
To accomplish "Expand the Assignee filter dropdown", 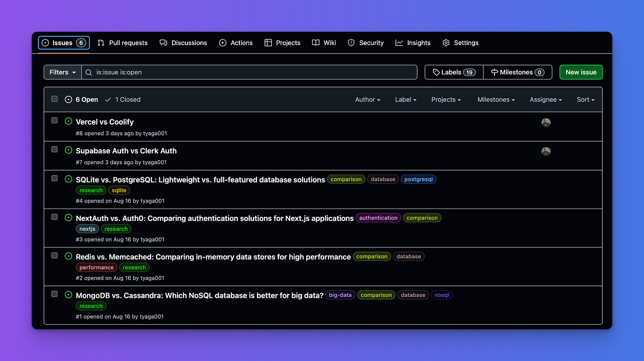I will [546, 99].
